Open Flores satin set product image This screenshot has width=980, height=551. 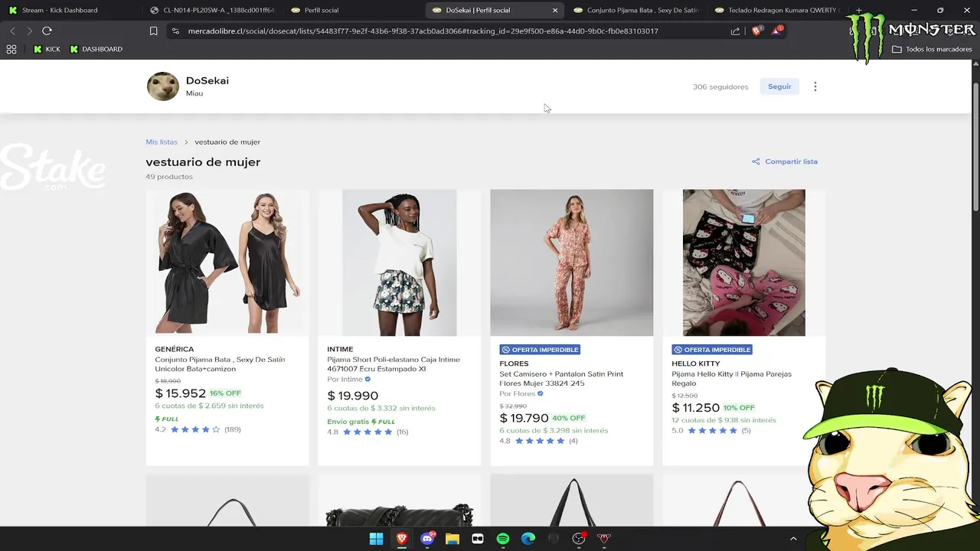tap(572, 262)
